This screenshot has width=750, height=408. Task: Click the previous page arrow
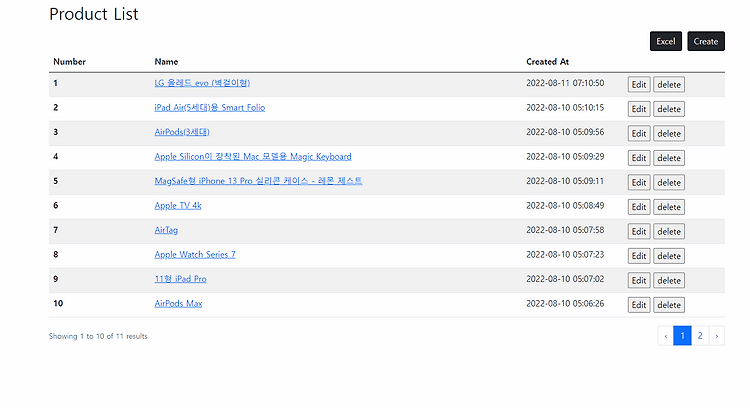(x=665, y=336)
